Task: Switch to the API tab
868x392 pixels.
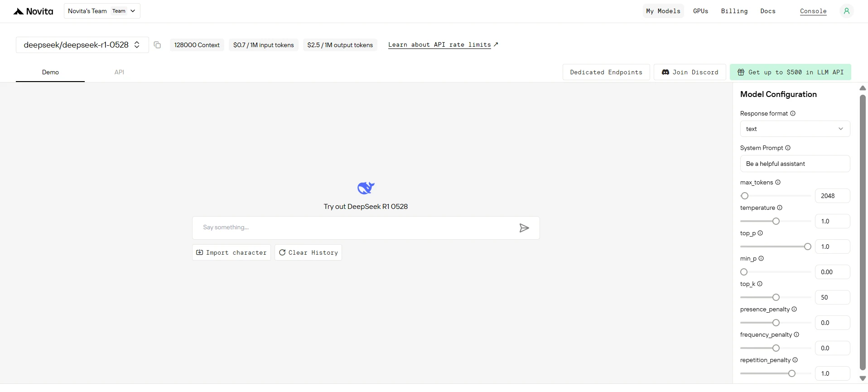Action: 119,72
